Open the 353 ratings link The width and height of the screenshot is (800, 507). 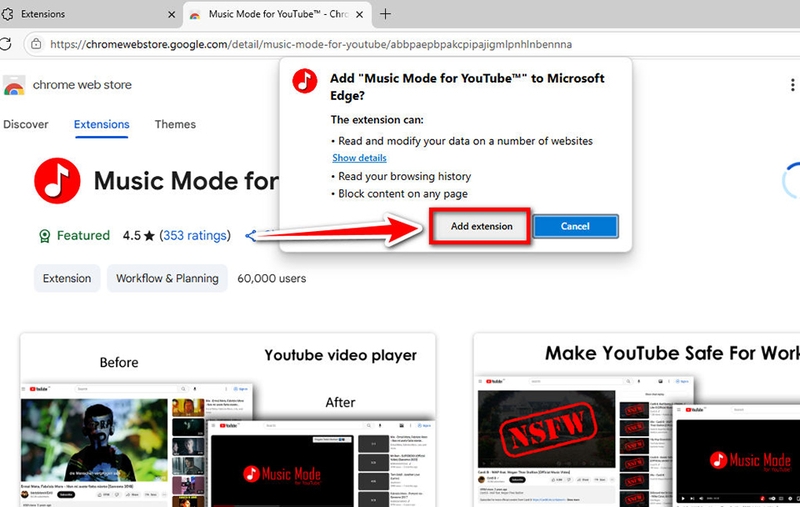[195, 236]
